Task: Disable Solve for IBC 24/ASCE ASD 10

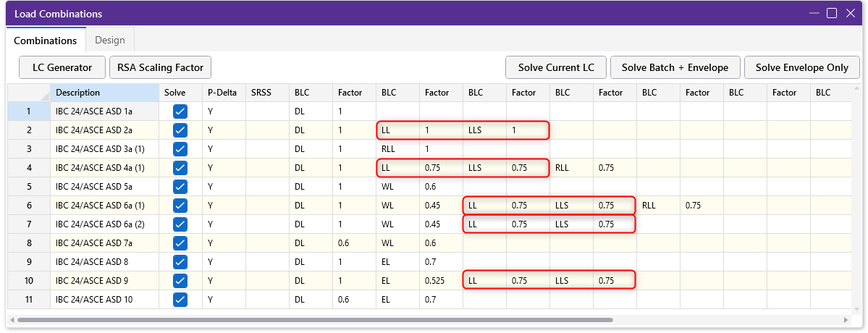Action: click(x=180, y=300)
